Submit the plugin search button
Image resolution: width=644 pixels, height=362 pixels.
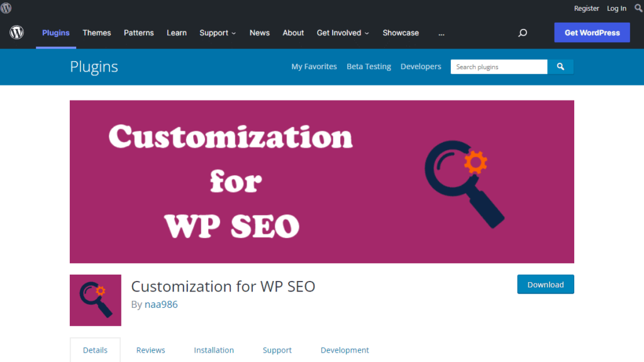coord(560,67)
